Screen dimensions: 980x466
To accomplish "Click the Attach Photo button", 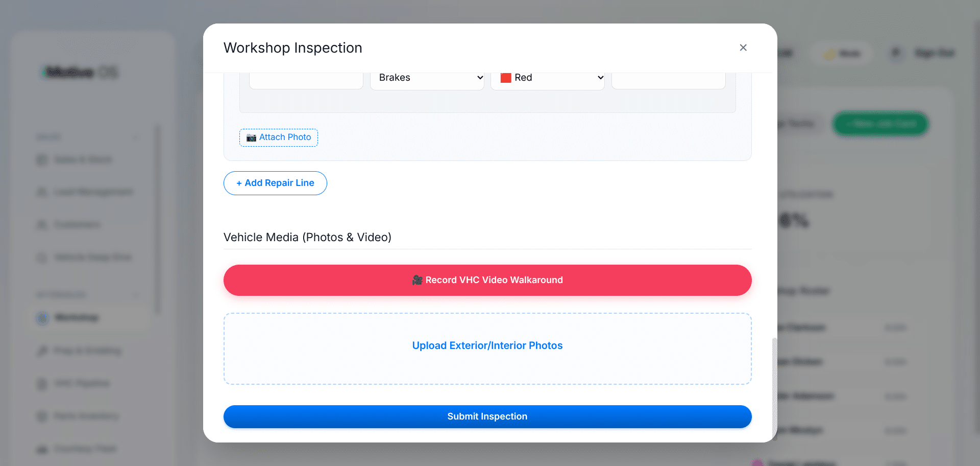I will (x=279, y=137).
